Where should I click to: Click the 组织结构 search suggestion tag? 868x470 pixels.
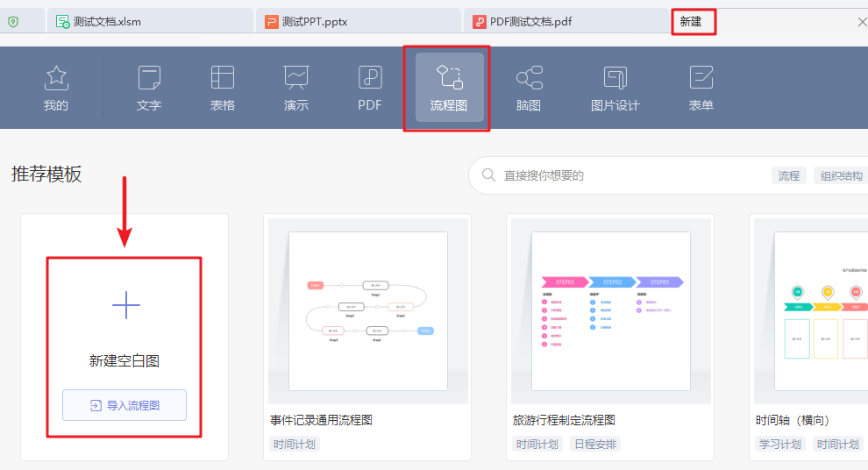(841, 175)
